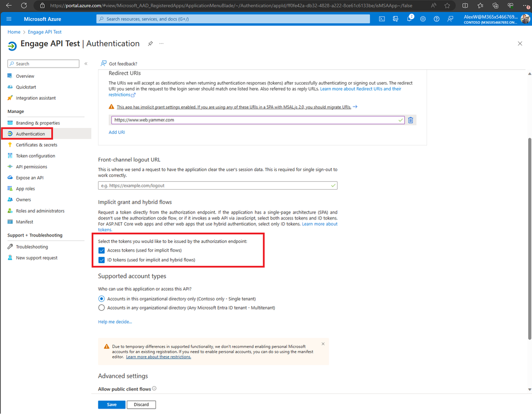The height and width of the screenshot is (414, 532).
Task: Click the browser read aloud icon
Action: [x=433, y=5]
